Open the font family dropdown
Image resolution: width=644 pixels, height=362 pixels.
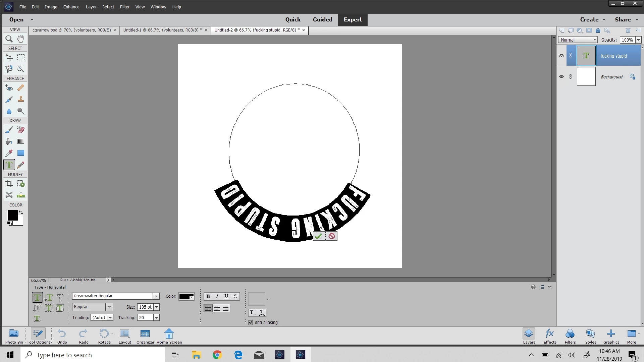click(156, 296)
